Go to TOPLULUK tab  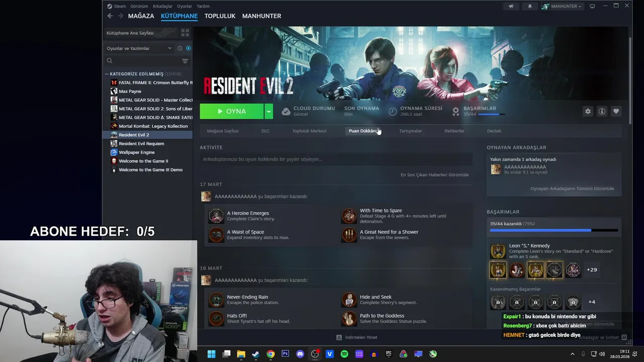click(220, 16)
